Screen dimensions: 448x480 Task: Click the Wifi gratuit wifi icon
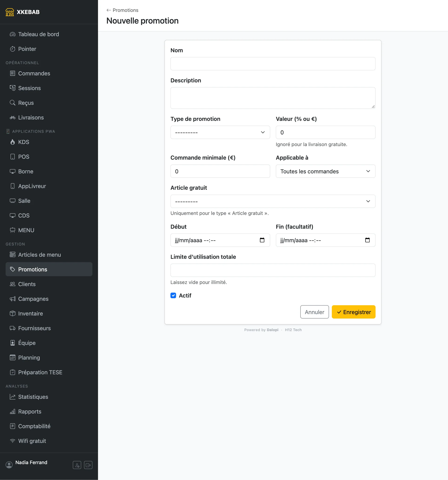coord(13,441)
